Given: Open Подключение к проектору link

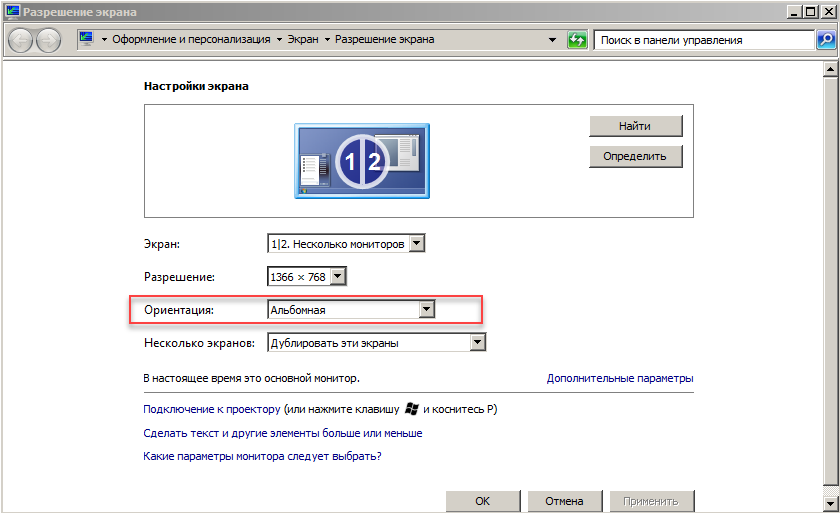Looking at the screenshot, I should [212, 409].
